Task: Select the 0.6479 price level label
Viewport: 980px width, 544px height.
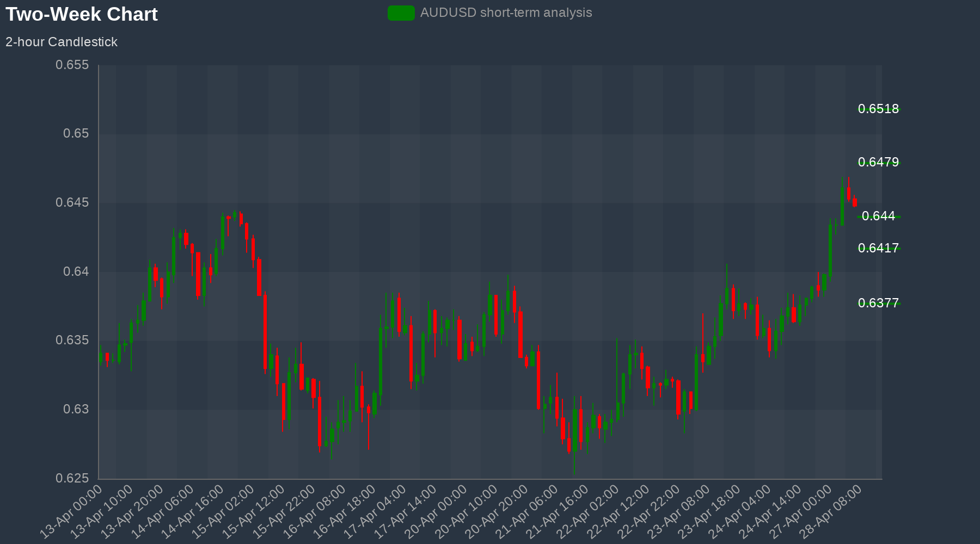Action: click(878, 162)
